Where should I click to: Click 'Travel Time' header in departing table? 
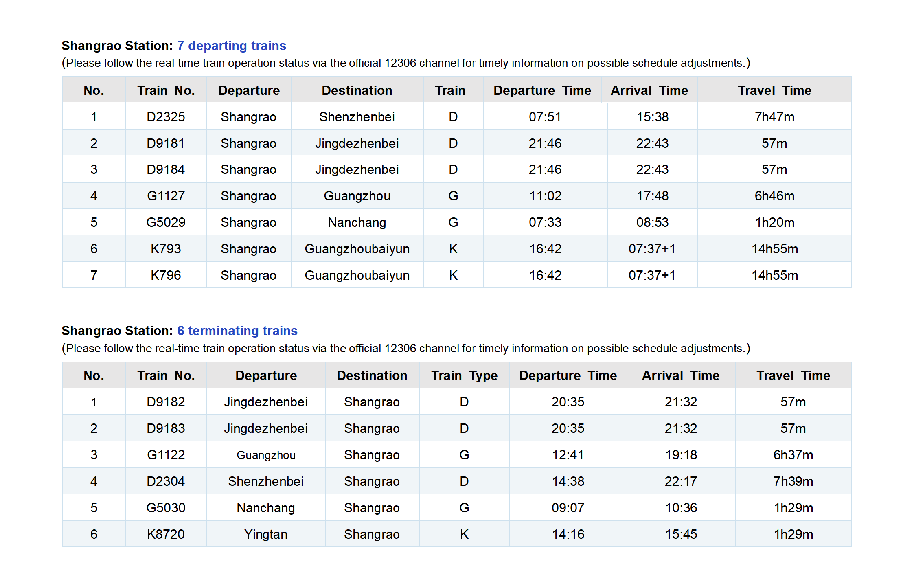click(x=774, y=90)
